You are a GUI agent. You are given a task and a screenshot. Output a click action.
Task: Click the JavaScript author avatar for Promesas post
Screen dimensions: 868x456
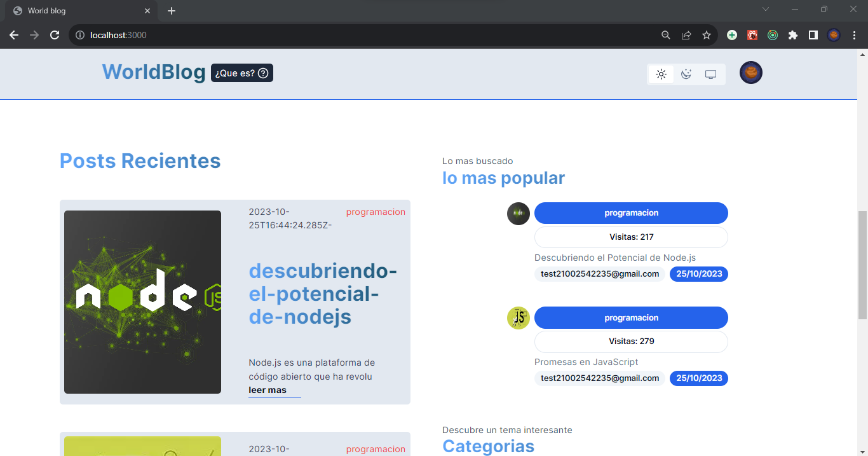(518, 318)
